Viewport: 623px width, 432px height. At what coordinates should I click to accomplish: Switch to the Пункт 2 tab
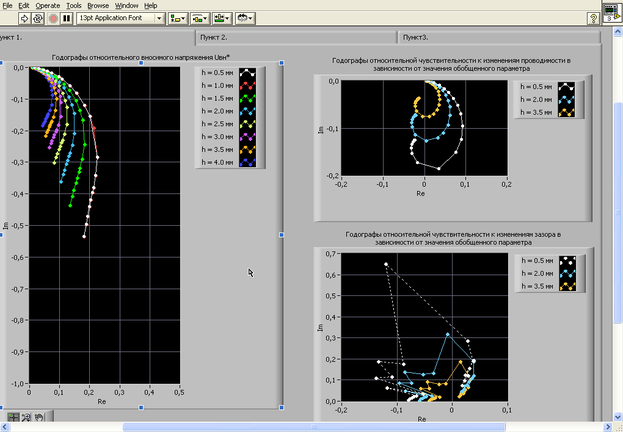click(x=298, y=37)
